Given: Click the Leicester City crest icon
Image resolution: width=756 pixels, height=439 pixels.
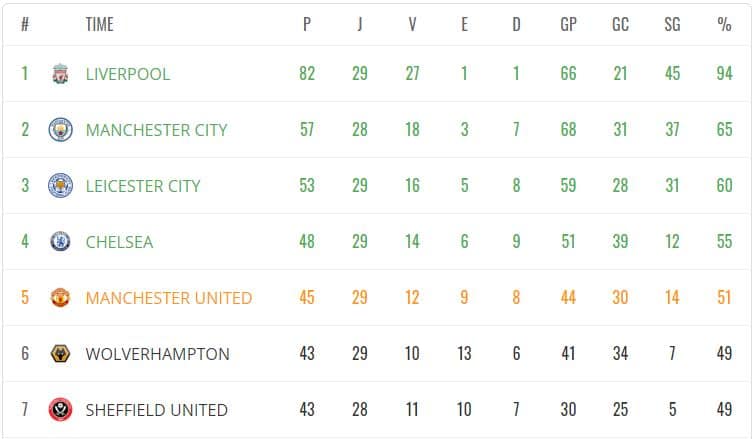Looking at the screenshot, I should 61,186.
